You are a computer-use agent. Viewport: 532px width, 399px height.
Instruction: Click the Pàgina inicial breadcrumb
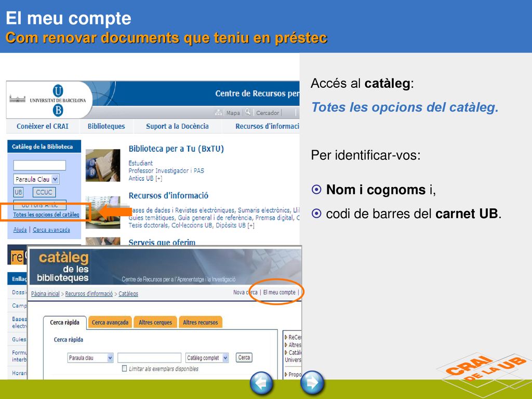[45, 294]
